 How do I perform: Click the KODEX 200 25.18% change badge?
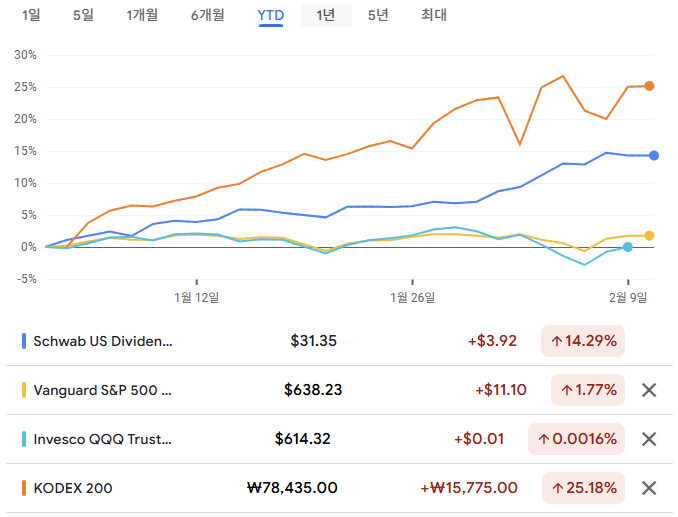coord(582,488)
